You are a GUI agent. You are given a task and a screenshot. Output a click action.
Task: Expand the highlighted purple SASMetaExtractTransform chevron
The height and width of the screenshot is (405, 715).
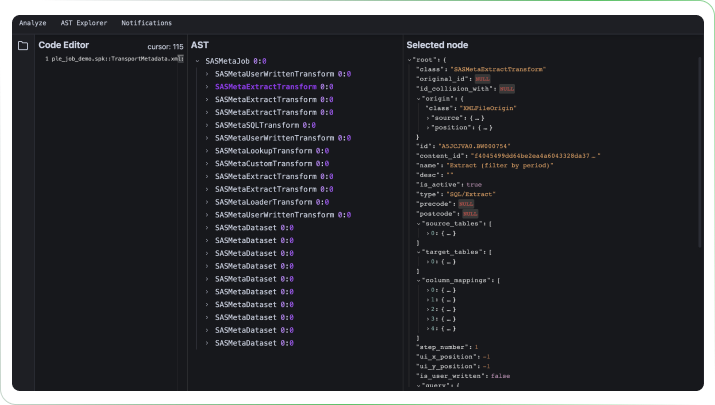point(207,87)
